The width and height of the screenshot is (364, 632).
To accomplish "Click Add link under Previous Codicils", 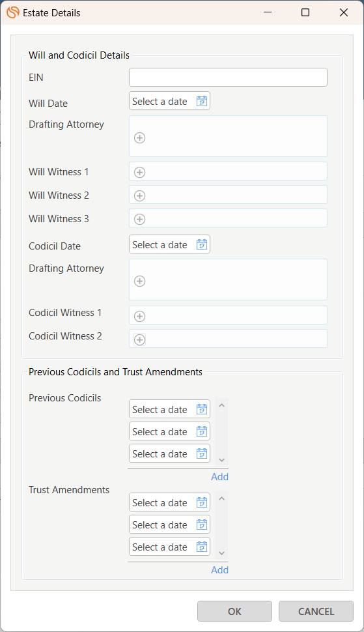I will pyautogui.click(x=220, y=477).
